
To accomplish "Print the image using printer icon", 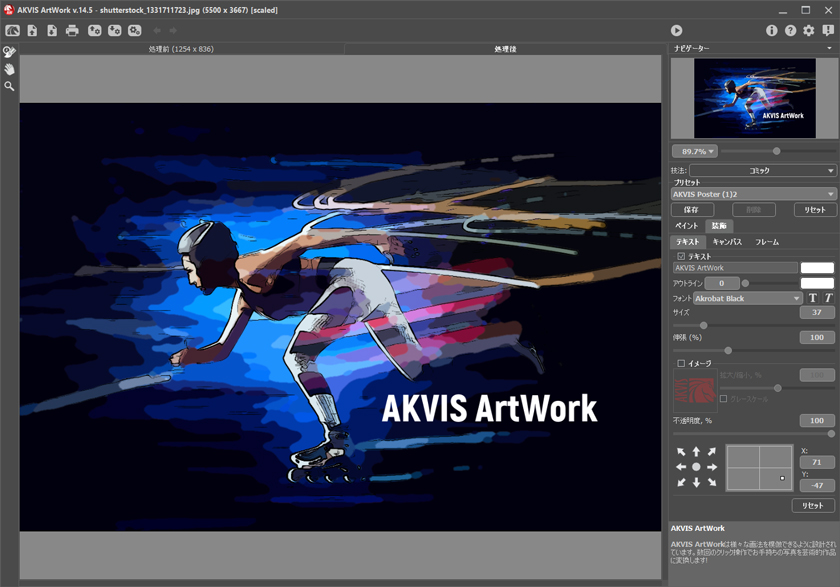I will (72, 31).
